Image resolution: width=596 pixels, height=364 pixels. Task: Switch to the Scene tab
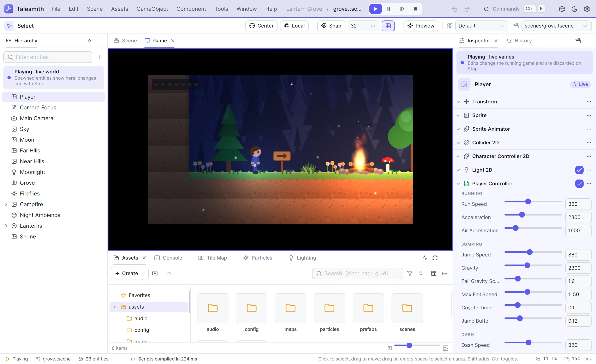[x=125, y=41]
